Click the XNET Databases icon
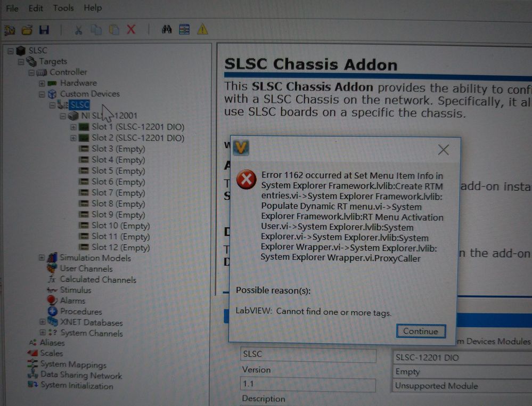The width and height of the screenshot is (532, 406). pos(53,321)
